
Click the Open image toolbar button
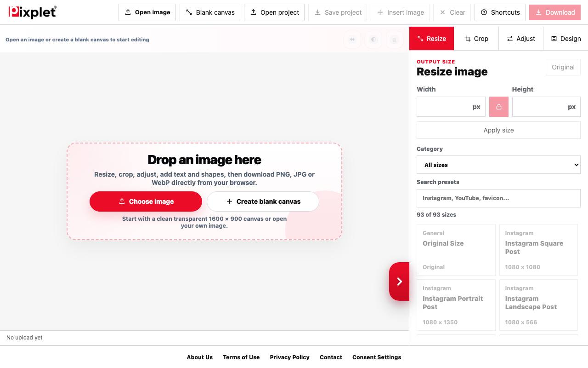pyautogui.click(x=147, y=12)
